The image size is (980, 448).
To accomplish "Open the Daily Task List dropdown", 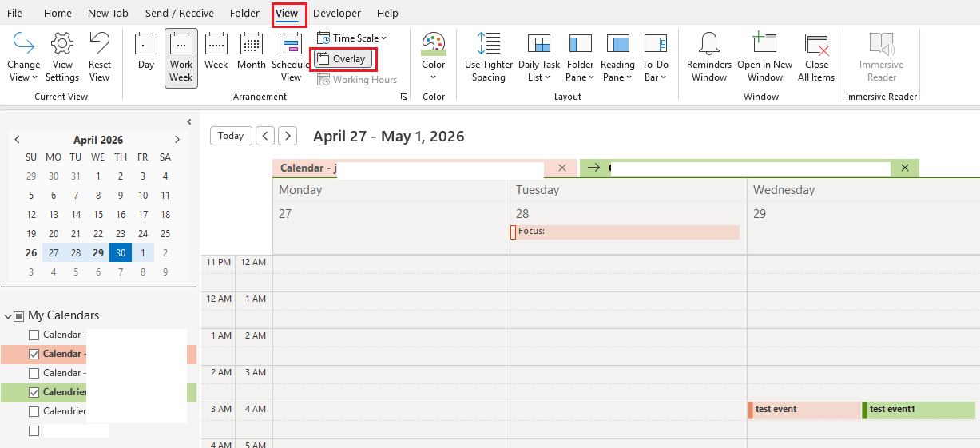I will click(539, 57).
